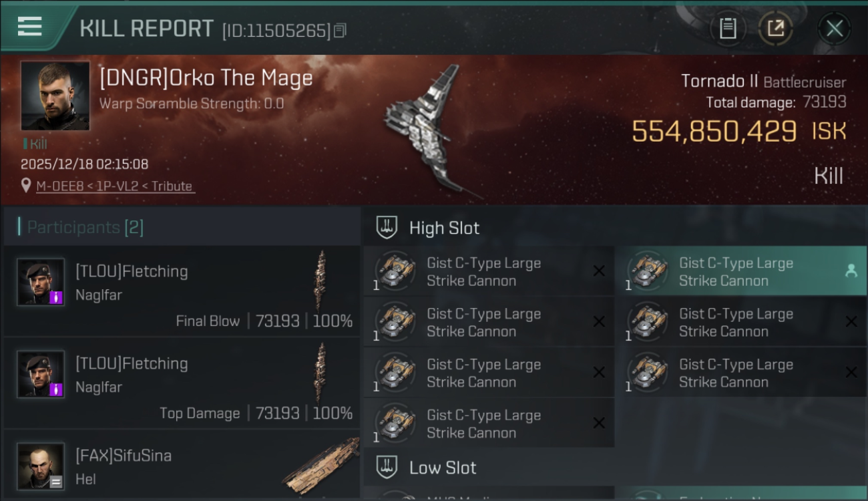Click the share export icon

point(775,29)
